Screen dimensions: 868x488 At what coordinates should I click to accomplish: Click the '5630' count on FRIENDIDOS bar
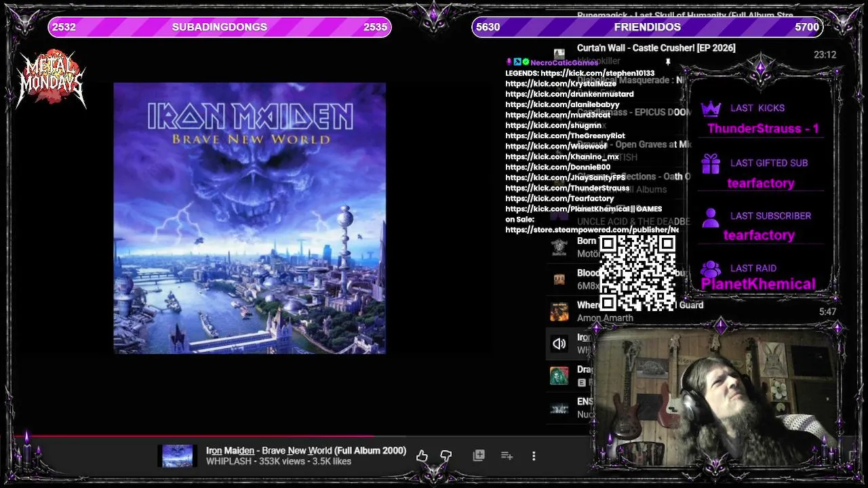(488, 27)
